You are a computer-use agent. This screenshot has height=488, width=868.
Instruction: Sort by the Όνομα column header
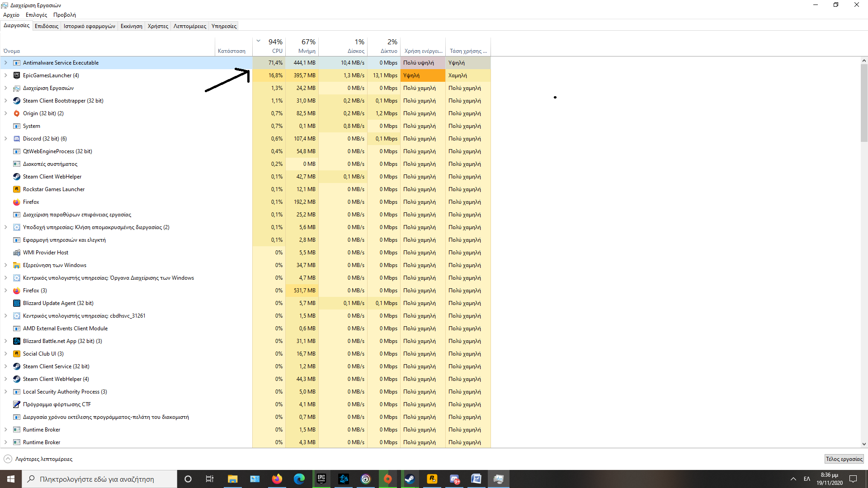[108, 47]
